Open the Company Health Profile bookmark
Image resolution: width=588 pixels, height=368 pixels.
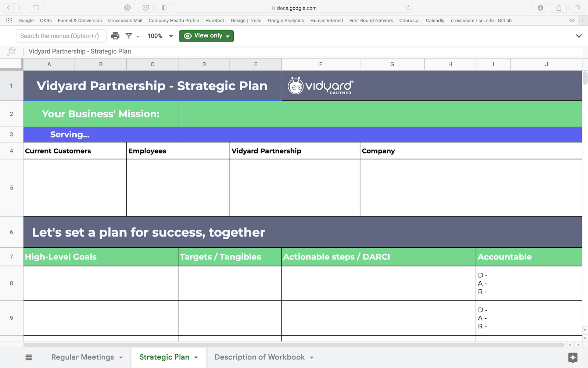(174, 21)
